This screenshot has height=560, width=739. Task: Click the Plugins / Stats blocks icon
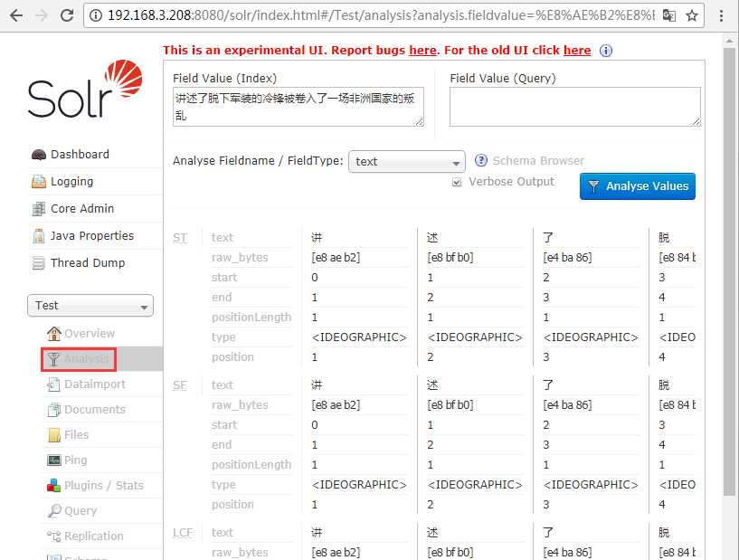[x=53, y=486]
